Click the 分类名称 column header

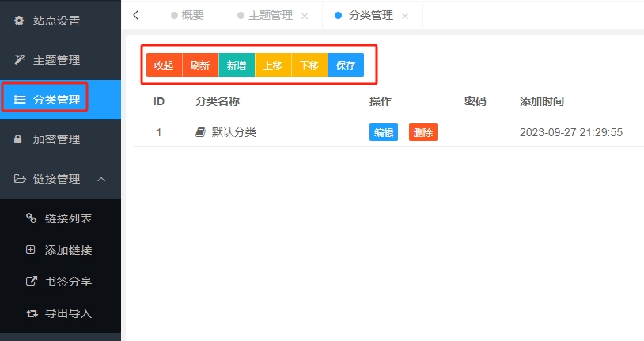point(218,101)
